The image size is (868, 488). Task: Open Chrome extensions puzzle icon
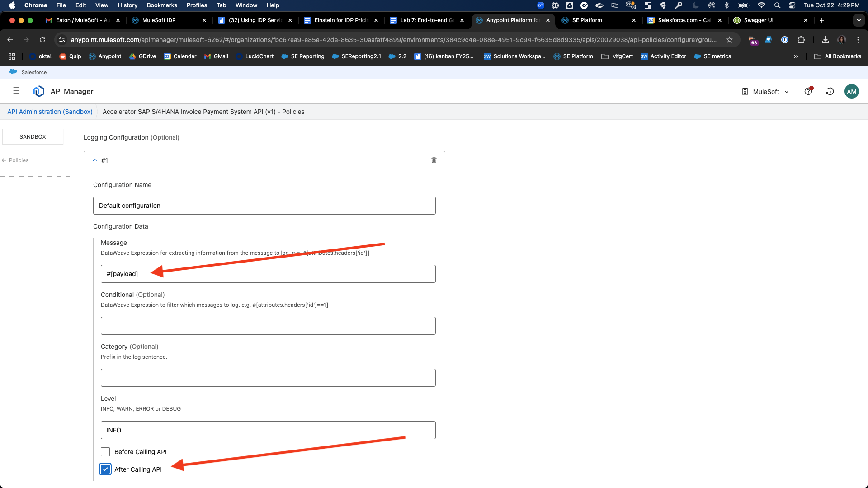801,40
